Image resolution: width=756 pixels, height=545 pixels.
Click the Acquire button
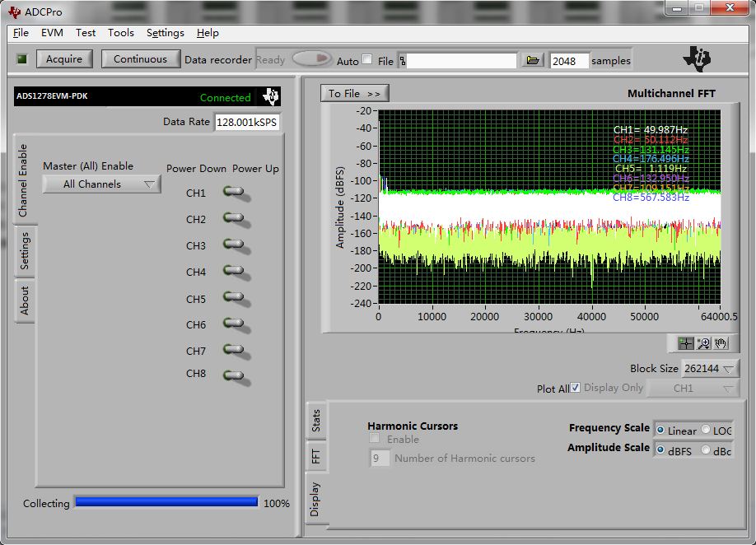[64, 59]
